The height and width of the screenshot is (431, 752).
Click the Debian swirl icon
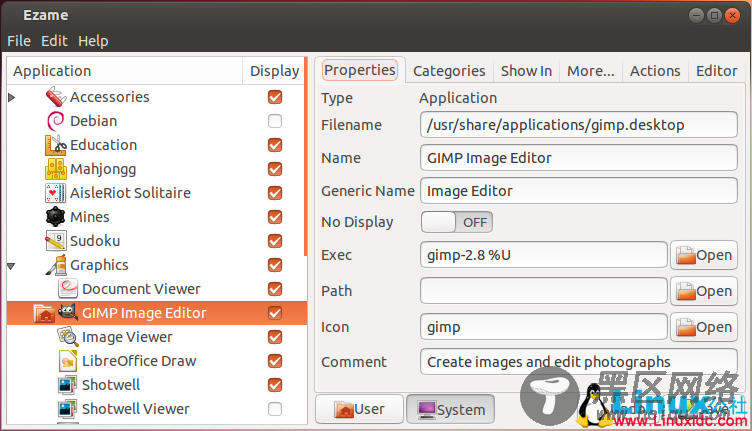coord(56,121)
